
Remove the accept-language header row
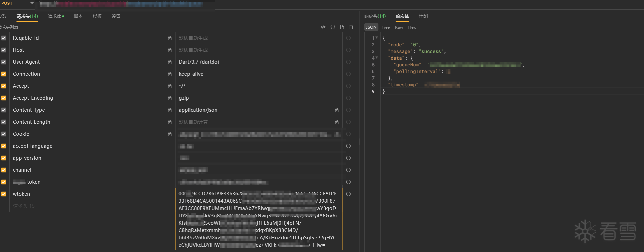pos(348,146)
